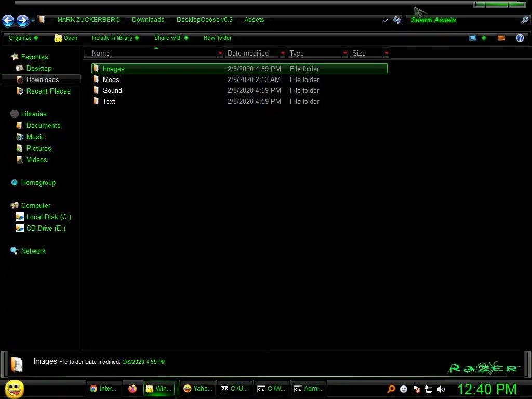Screen dimensions: 532x399
Task: Go forward with the Forward arrow button
Action: coord(23,21)
